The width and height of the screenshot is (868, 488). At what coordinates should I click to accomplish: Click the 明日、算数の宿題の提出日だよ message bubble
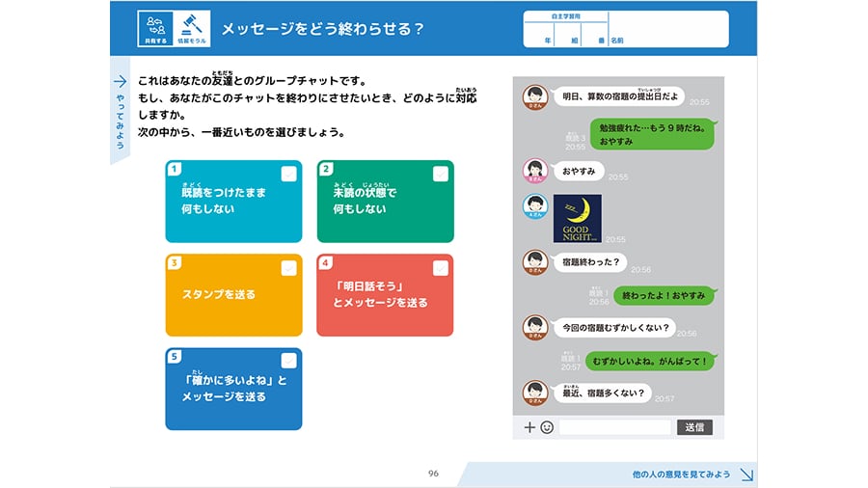coord(620,96)
